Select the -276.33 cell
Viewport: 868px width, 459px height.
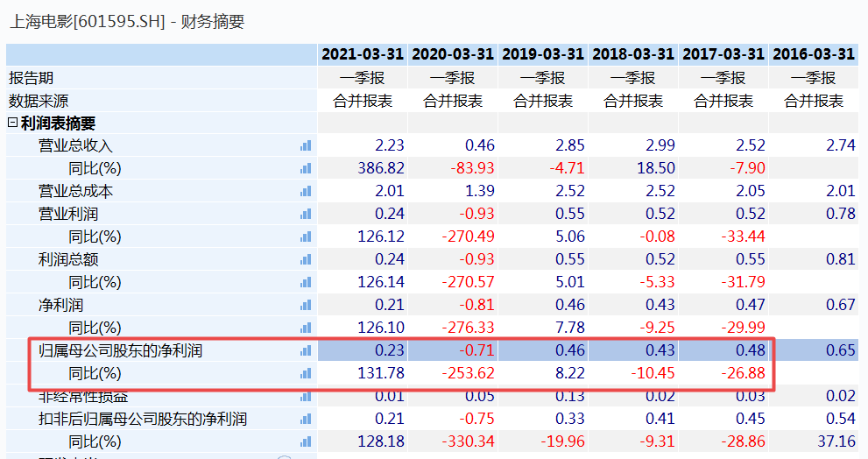pyautogui.click(x=453, y=328)
